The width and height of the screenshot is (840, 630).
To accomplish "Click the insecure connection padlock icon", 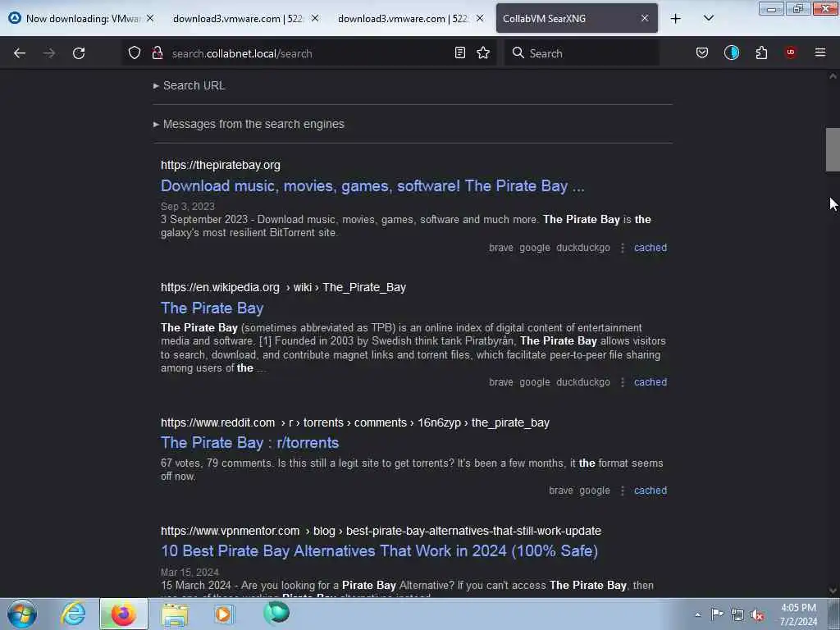I will [157, 52].
